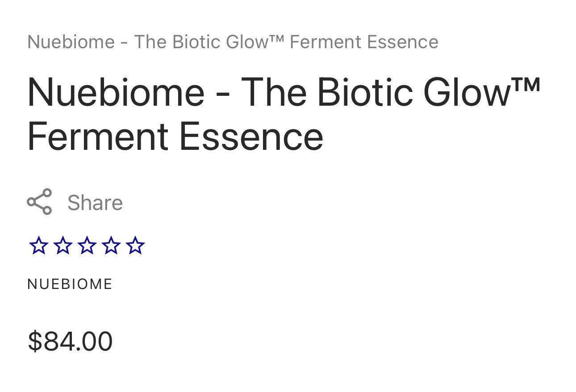Click "Ferment Essence" in the large heading

pyautogui.click(x=175, y=136)
